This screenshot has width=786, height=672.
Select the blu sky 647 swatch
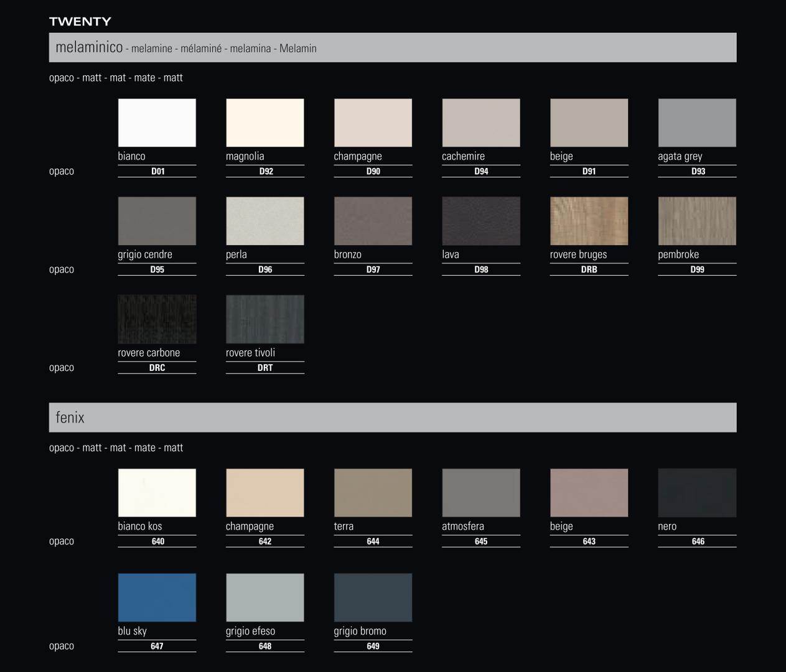pyautogui.click(x=157, y=597)
